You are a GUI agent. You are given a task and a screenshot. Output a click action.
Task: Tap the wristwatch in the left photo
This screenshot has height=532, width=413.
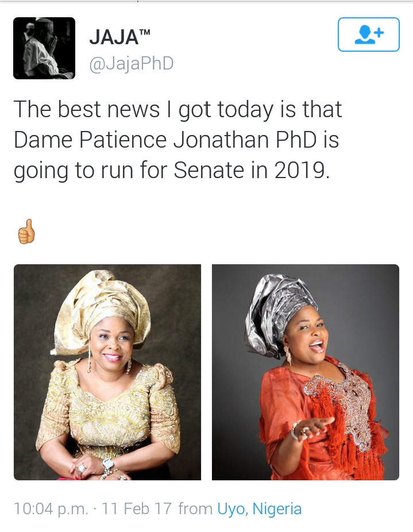pyautogui.click(x=108, y=464)
